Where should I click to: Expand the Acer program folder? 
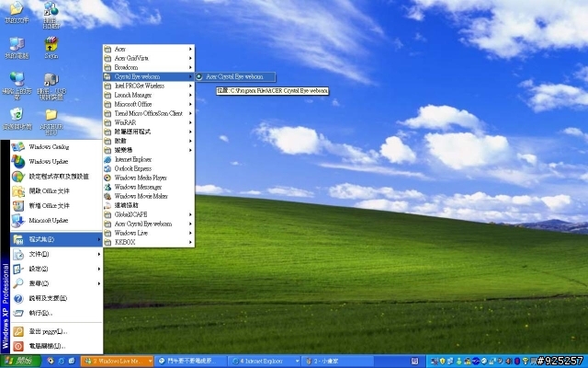pos(149,49)
